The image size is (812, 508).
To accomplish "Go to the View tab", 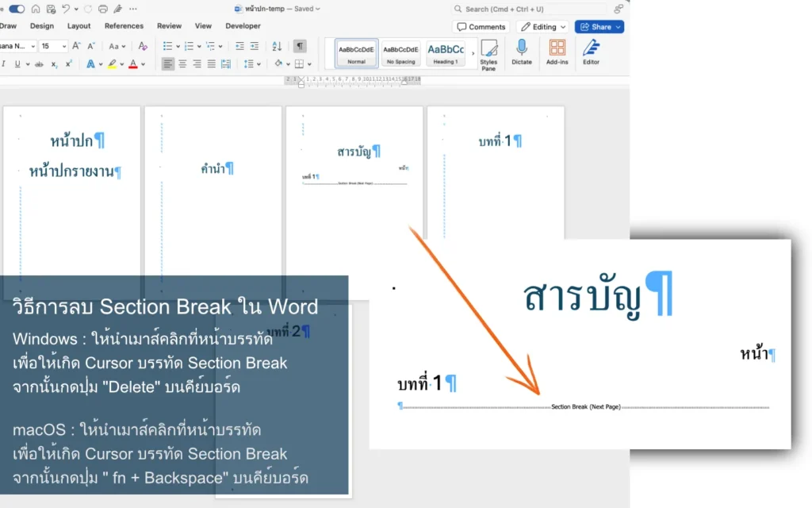I will click(203, 26).
